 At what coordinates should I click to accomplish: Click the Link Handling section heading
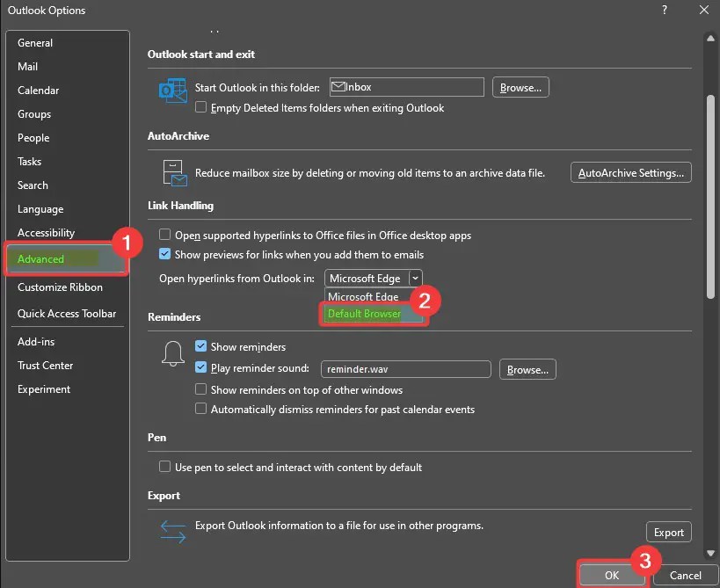pyautogui.click(x=180, y=206)
